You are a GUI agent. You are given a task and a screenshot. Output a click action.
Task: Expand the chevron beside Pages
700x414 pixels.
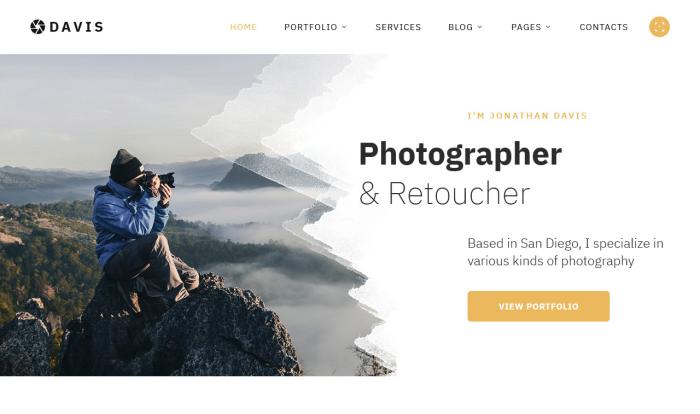(x=548, y=27)
